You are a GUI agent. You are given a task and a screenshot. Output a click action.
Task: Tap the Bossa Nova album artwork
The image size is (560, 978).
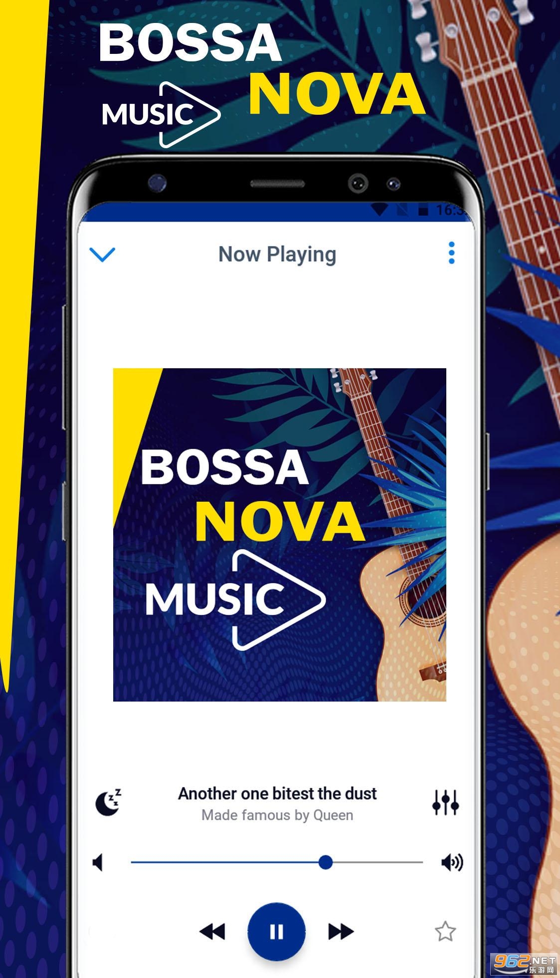[x=280, y=535]
